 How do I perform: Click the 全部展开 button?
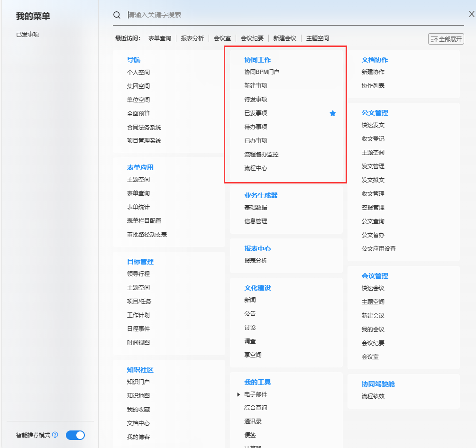click(446, 39)
